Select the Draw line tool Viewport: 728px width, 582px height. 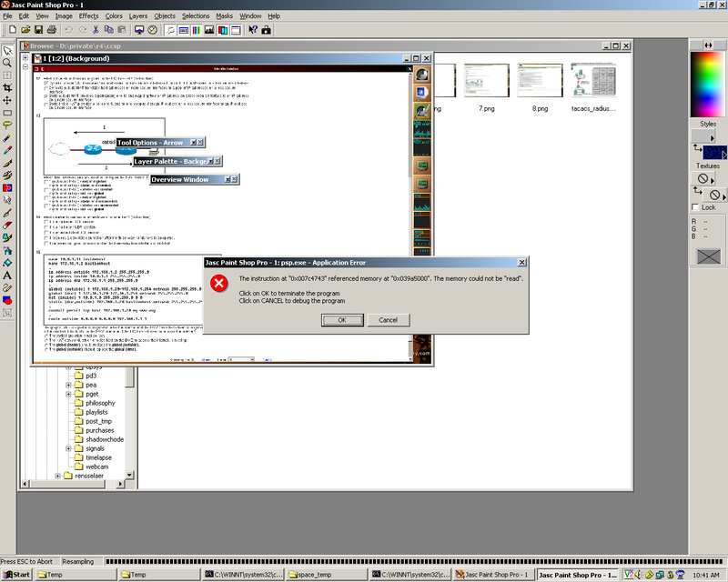click(x=7, y=288)
